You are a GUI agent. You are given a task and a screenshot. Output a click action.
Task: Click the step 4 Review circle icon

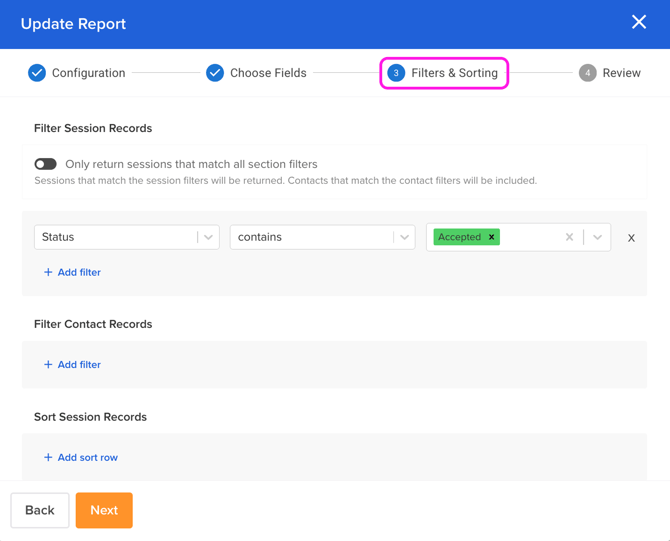[x=588, y=73]
